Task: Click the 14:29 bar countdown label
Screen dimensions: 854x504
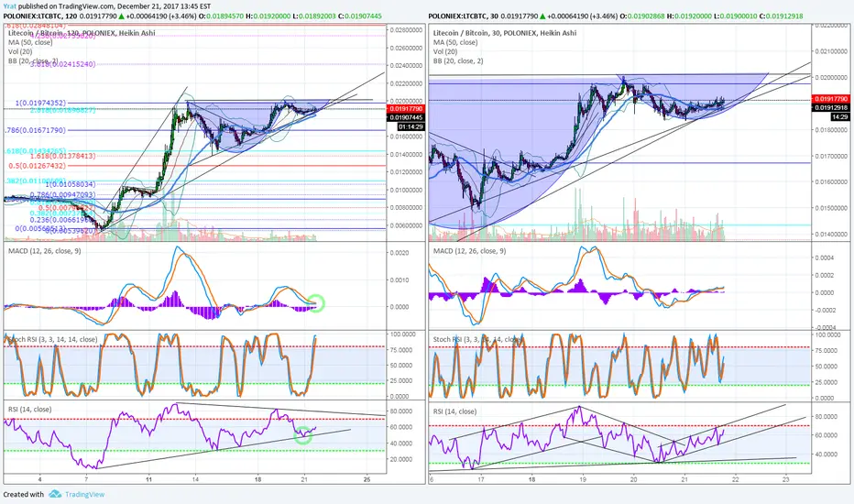Action: pyautogui.click(x=840, y=117)
